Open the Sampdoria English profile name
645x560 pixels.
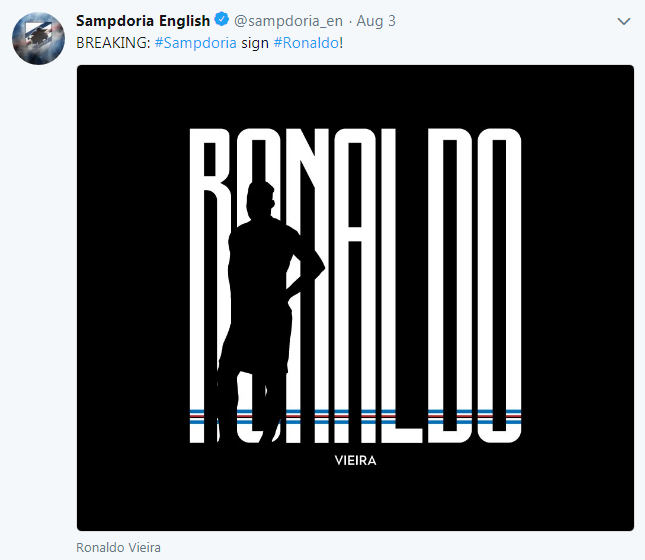(143, 21)
